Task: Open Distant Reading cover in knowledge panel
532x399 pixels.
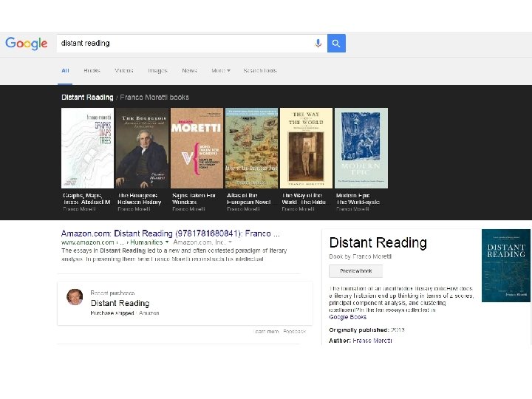Action: (x=506, y=265)
